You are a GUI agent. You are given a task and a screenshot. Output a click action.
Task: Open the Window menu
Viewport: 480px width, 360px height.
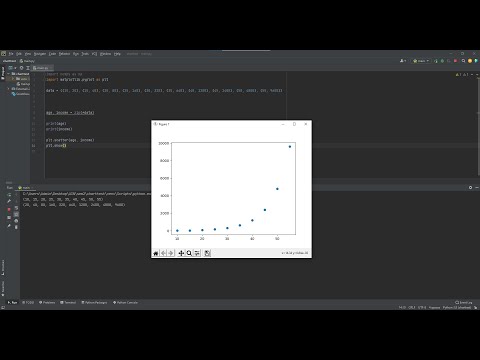(x=105, y=54)
